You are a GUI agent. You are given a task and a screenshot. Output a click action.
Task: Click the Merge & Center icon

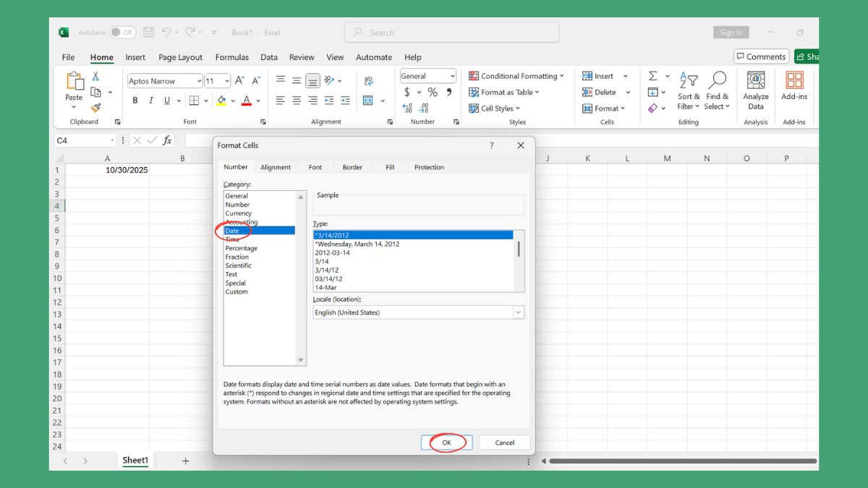click(368, 100)
